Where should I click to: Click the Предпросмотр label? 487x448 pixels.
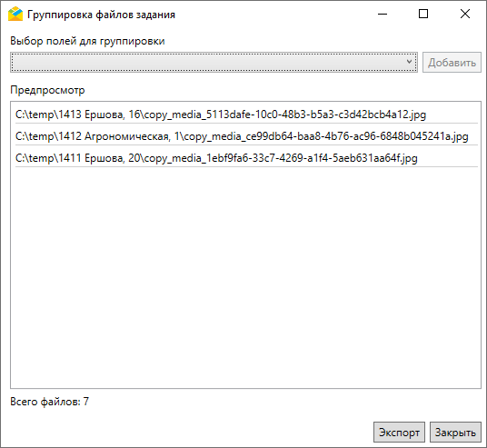point(47,90)
